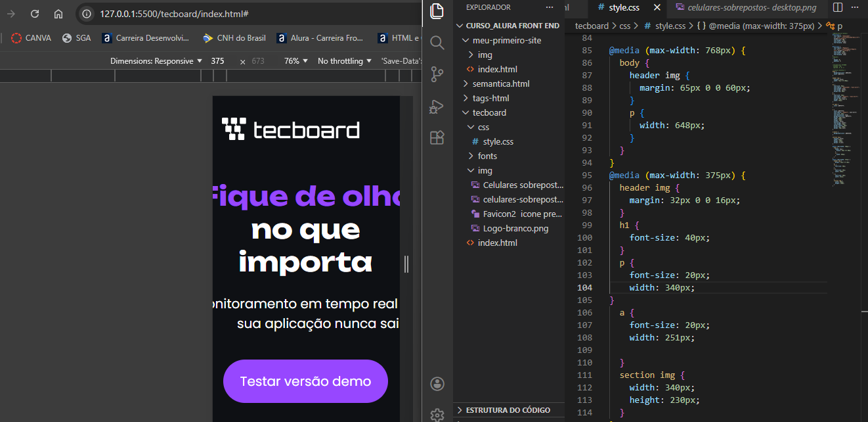Viewport: 868px width, 422px height.
Task: Open the Save-Data dropdown in the device toolbar
Action: (x=401, y=61)
